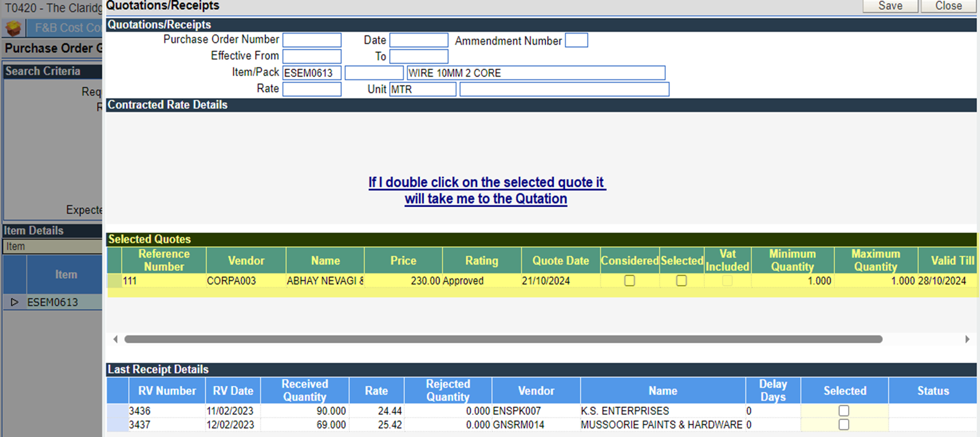Image resolution: width=980 pixels, height=437 pixels.
Task: Click the horizontal scrollbar of Selected Quotes
Action: click(x=503, y=339)
